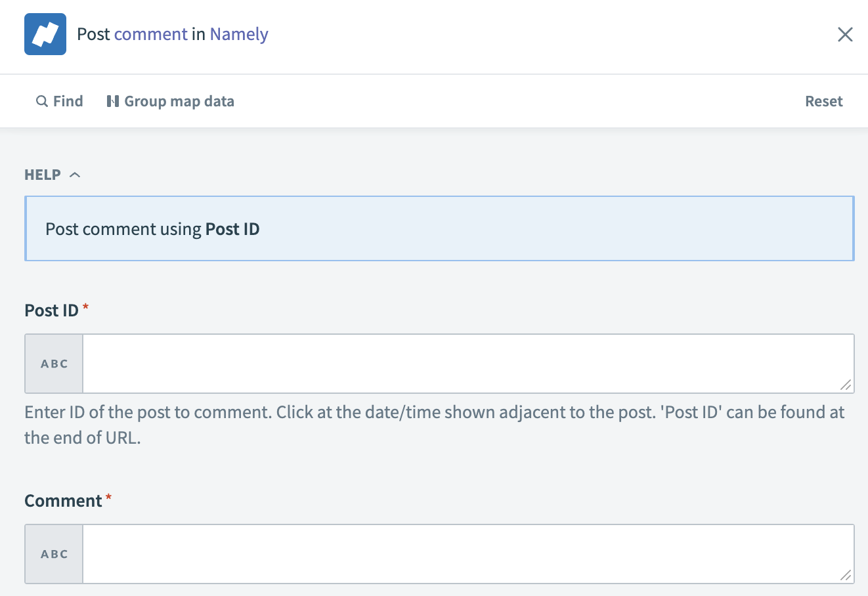
Task: Open the comment link in the title
Action: coord(152,33)
